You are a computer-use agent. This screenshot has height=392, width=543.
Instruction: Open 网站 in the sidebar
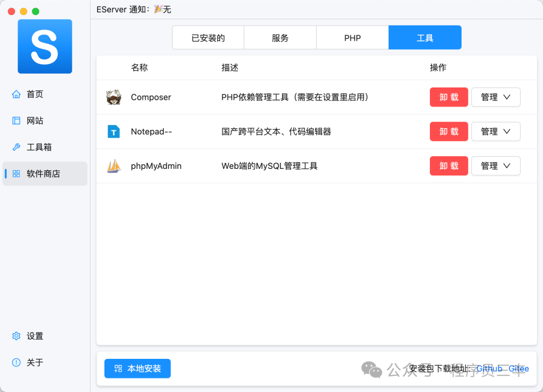[x=45, y=121]
